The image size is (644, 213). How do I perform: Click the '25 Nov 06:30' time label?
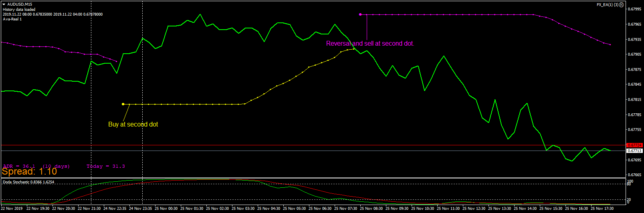(x=320, y=208)
